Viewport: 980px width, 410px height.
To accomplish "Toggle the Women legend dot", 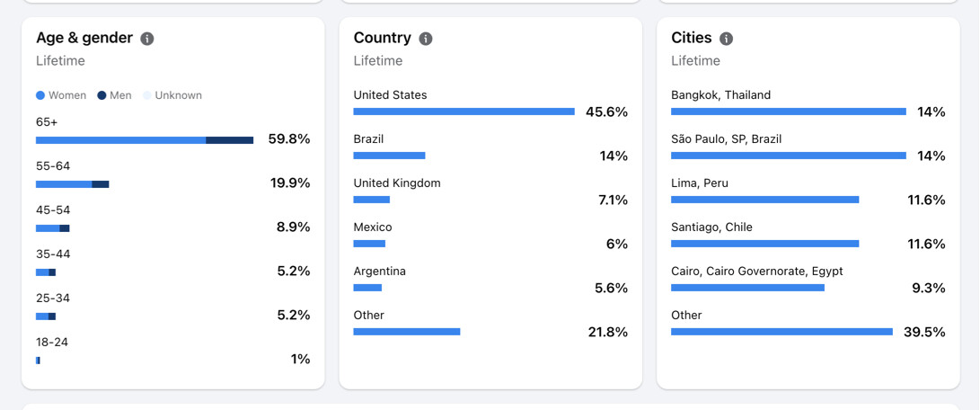I will 40,96.
